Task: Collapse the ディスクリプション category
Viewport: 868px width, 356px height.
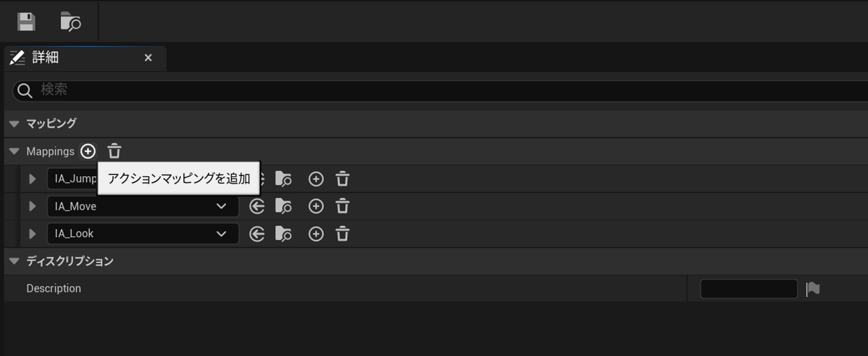Action: click(x=14, y=261)
